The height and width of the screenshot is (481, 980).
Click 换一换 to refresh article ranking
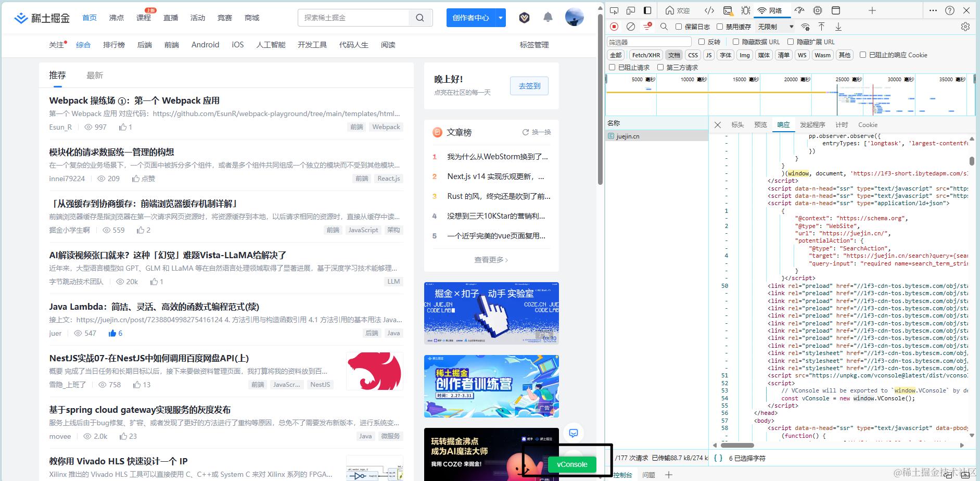(537, 132)
